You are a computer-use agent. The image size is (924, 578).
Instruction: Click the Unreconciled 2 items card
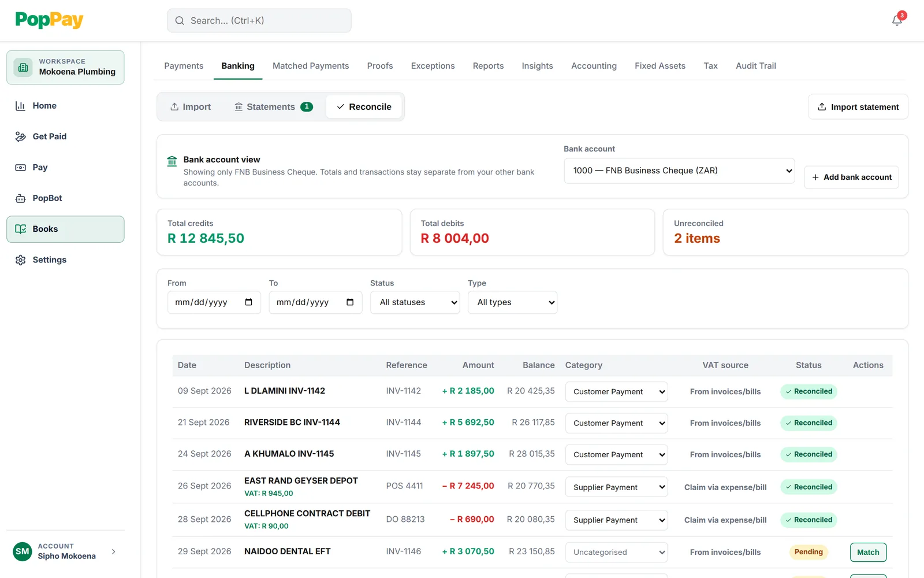785,232
